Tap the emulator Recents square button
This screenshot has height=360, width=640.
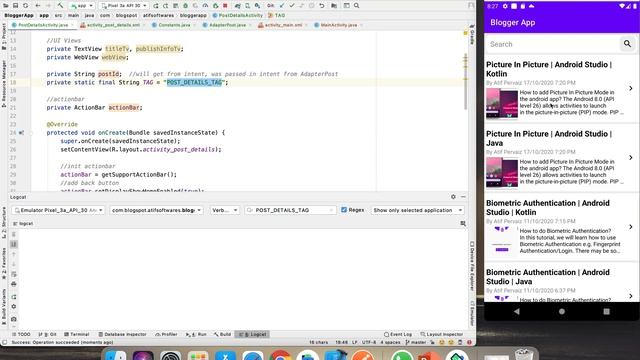pos(607,311)
